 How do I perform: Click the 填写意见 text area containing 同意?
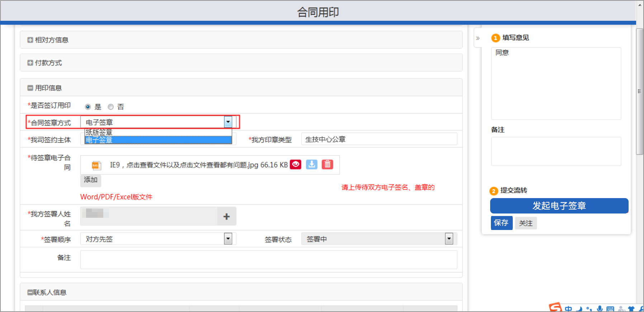click(x=556, y=83)
